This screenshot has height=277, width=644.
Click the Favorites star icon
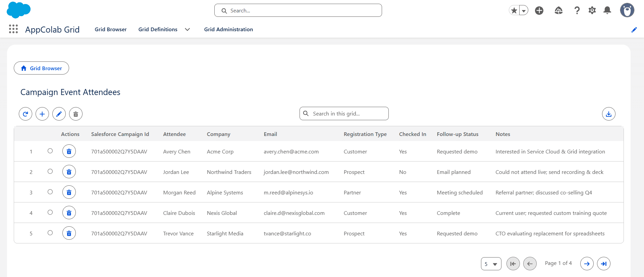514,10
